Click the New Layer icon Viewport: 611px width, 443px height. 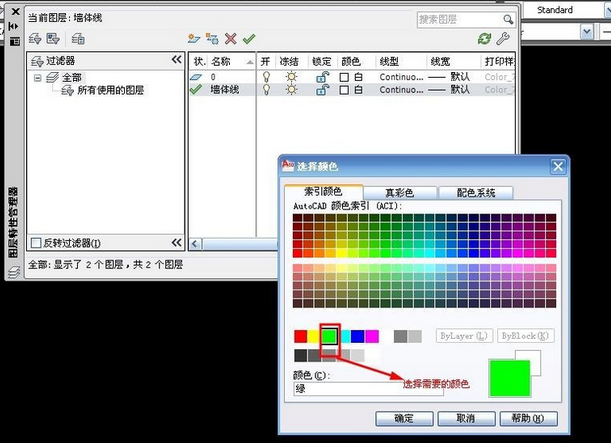click(194, 38)
